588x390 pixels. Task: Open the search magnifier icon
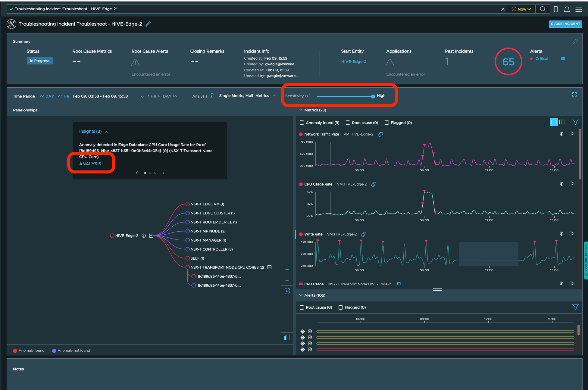pyautogui.click(x=543, y=9)
